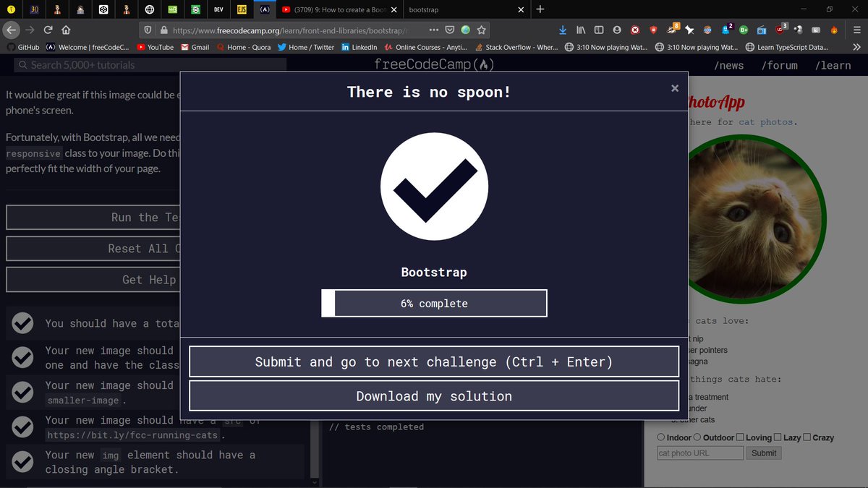The image size is (868, 488).
Task: Click the circular kitten photo in preview
Action: pos(756,221)
